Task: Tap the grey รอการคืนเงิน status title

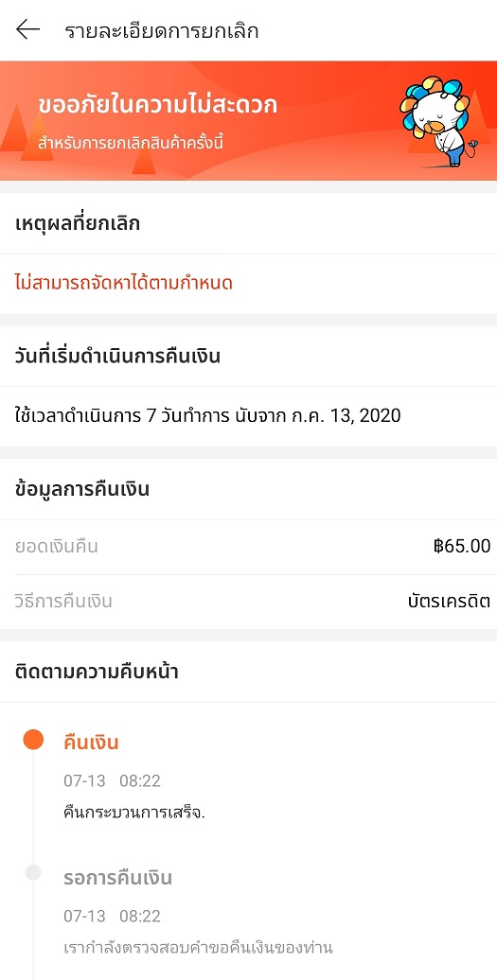Action: tap(118, 878)
